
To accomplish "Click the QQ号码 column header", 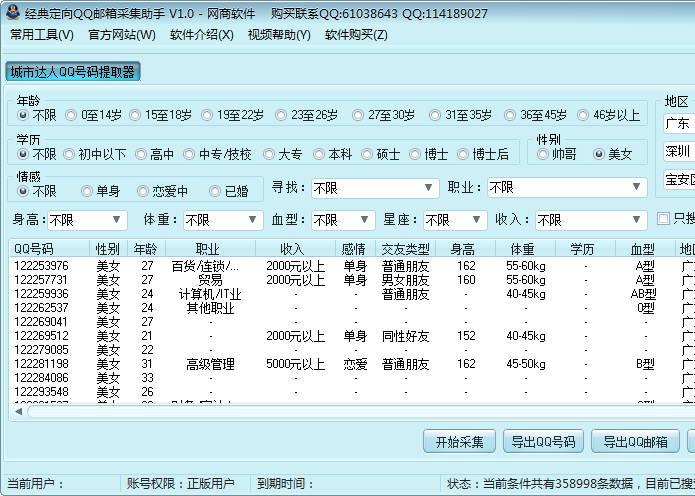I will 49,249.
